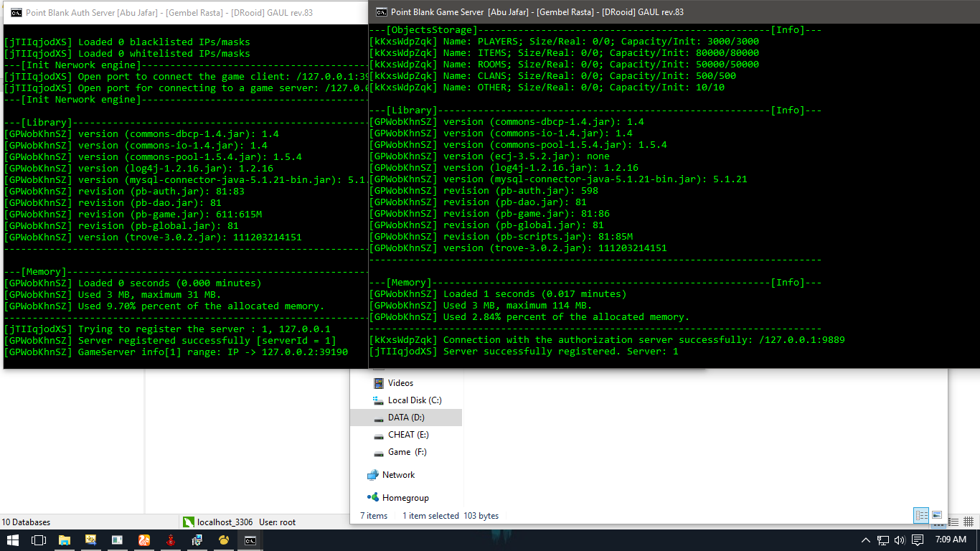Click the Point Blank Auth Server window icon
The image size is (980, 551).
tap(15, 12)
